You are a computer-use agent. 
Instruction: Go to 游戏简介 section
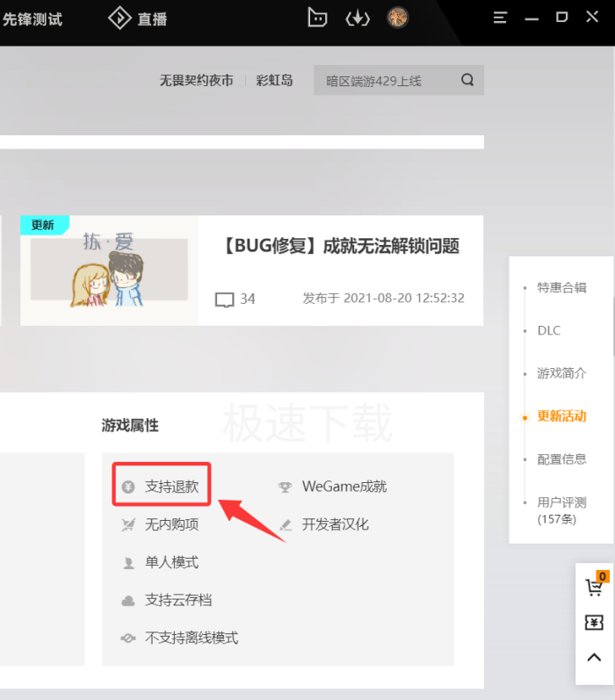coord(561,373)
